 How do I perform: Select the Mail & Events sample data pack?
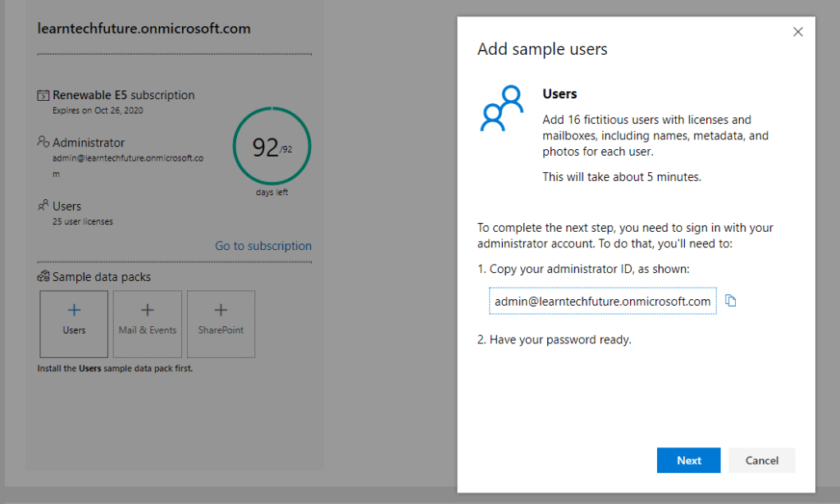click(147, 324)
